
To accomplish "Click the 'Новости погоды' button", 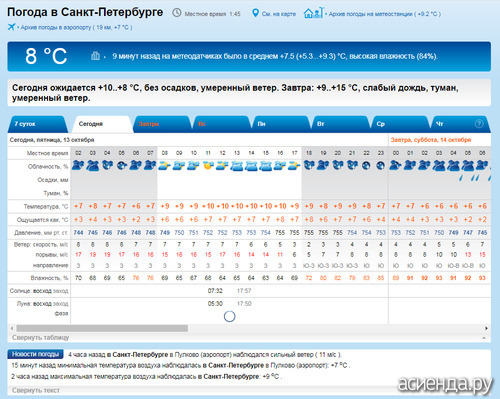I will [x=35, y=354].
